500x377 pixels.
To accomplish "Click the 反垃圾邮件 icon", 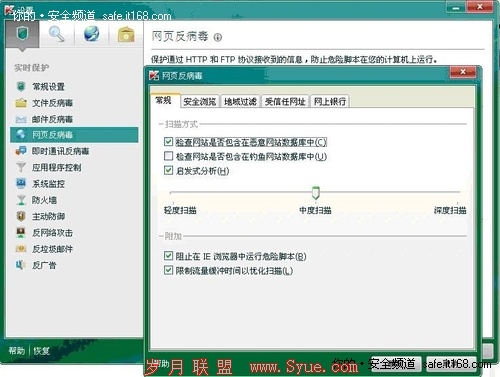I will 21,249.
